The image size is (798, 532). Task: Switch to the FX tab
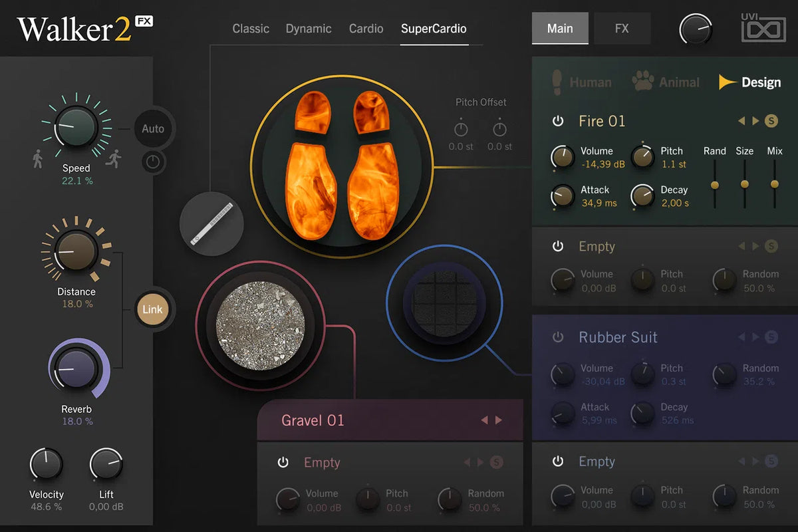tap(622, 29)
